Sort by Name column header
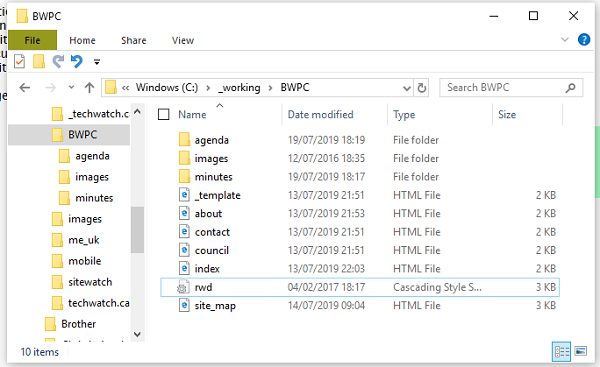This screenshot has height=367, width=600. tap(192, 114)
